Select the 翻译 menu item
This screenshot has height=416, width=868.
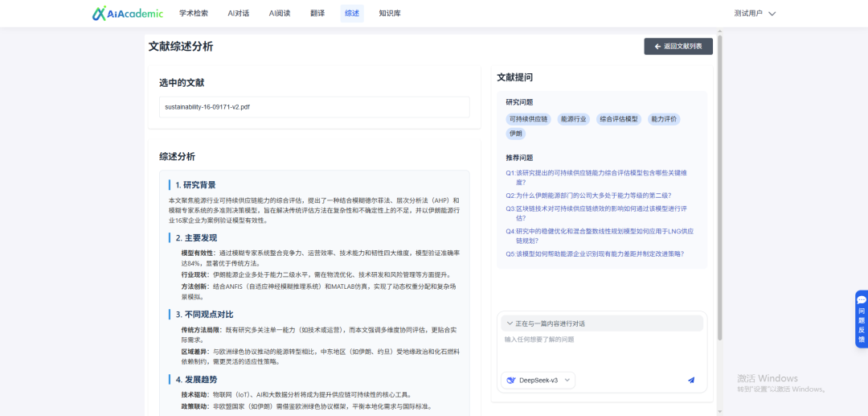[x=317, y=14]
